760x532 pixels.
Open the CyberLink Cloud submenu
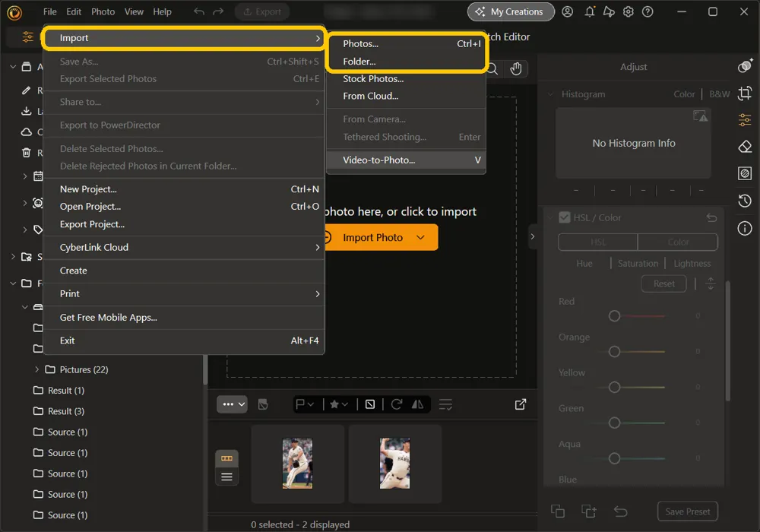[184, 247]
